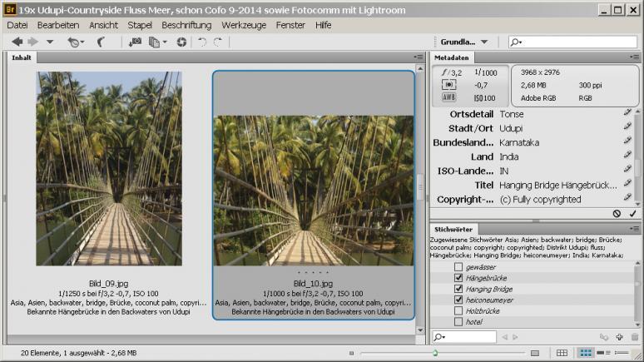
Task: Click the thumbnail size slider handle
Action: 435,353
